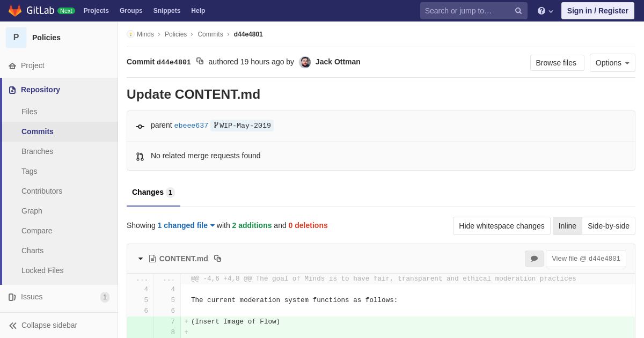The image size is (644, 338).
Task: Click the merge request icon
Action: tap(140, 157)
